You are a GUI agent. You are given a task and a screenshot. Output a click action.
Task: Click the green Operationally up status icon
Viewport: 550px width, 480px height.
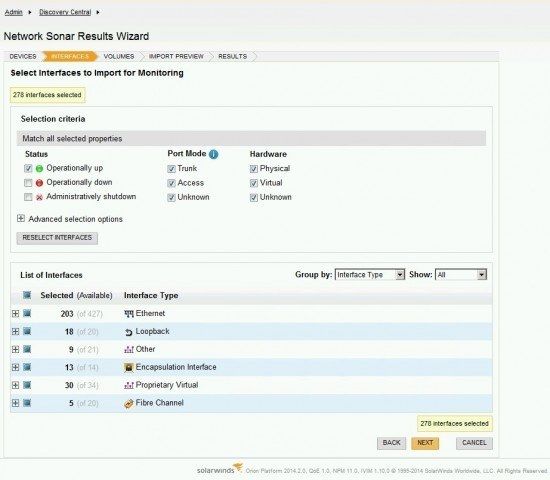tap(39, 169)
